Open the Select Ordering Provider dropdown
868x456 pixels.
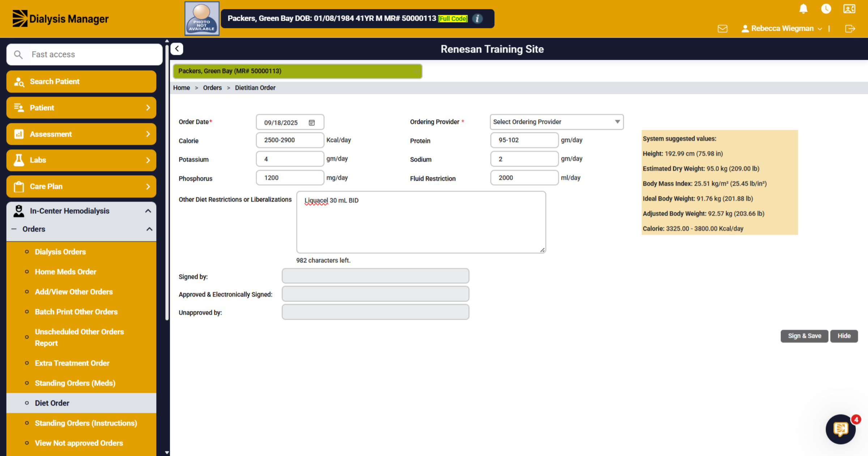click(556, 122)
